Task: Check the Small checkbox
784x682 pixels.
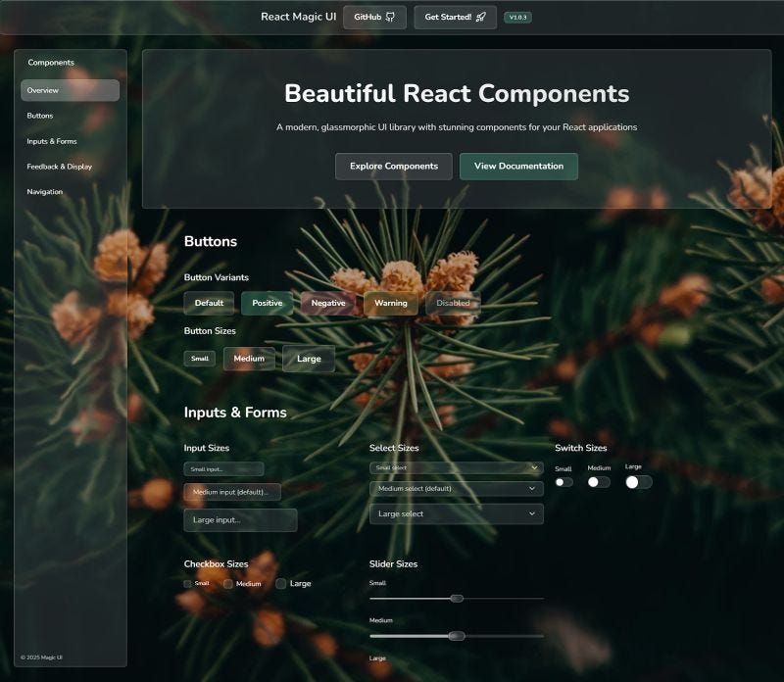Action: pos(187,584)
